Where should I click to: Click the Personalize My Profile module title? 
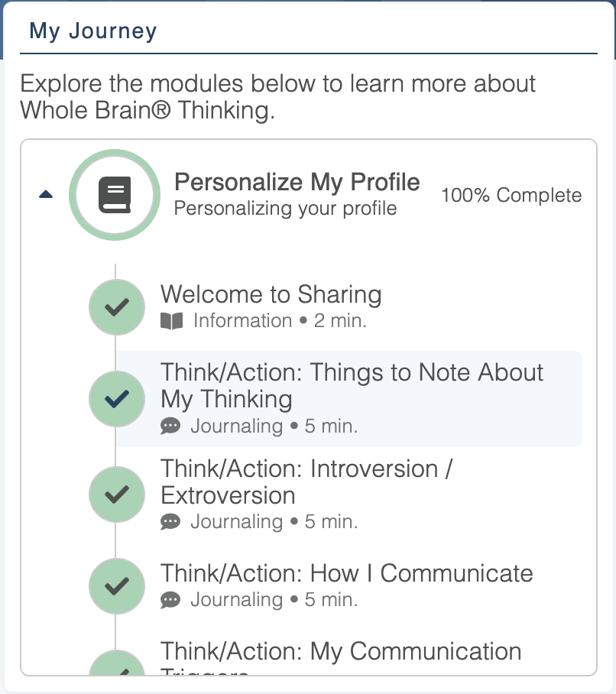coord(297,183)
